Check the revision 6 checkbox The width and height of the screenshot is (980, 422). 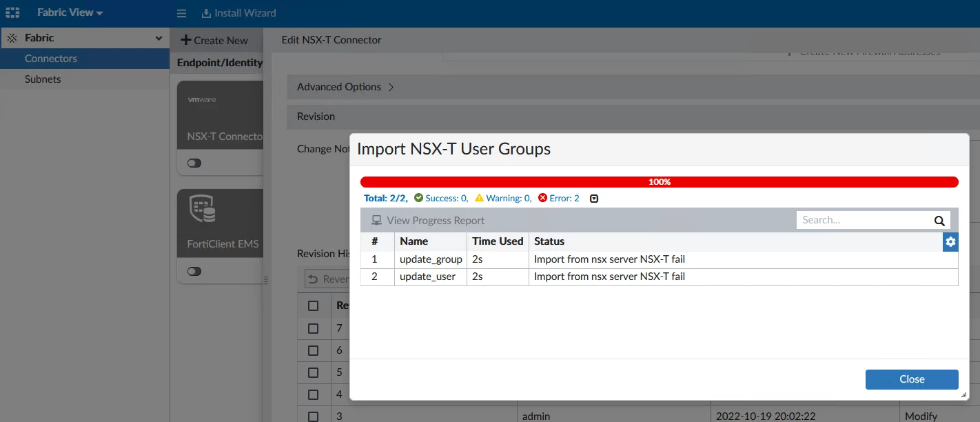pos(313,350)
